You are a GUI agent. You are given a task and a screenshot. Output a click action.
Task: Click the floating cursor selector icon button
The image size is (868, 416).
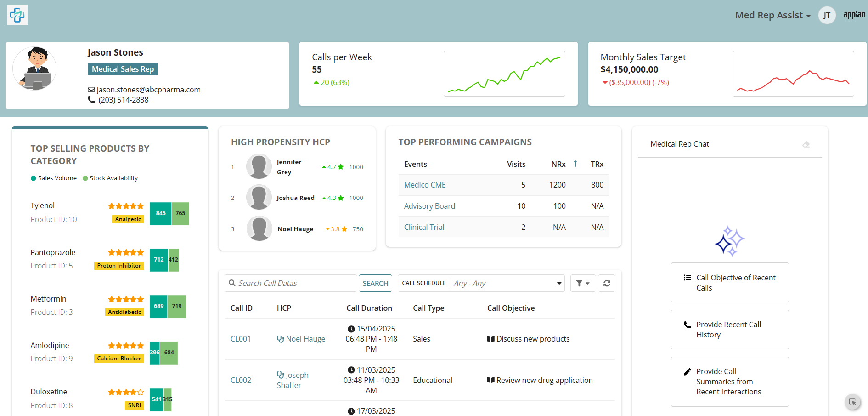click(852, 402)
